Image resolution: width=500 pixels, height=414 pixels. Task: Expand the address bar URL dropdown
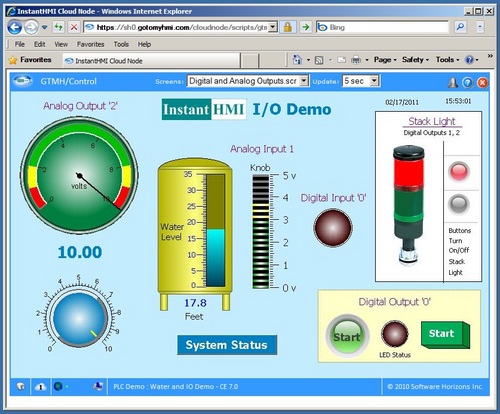273,27
